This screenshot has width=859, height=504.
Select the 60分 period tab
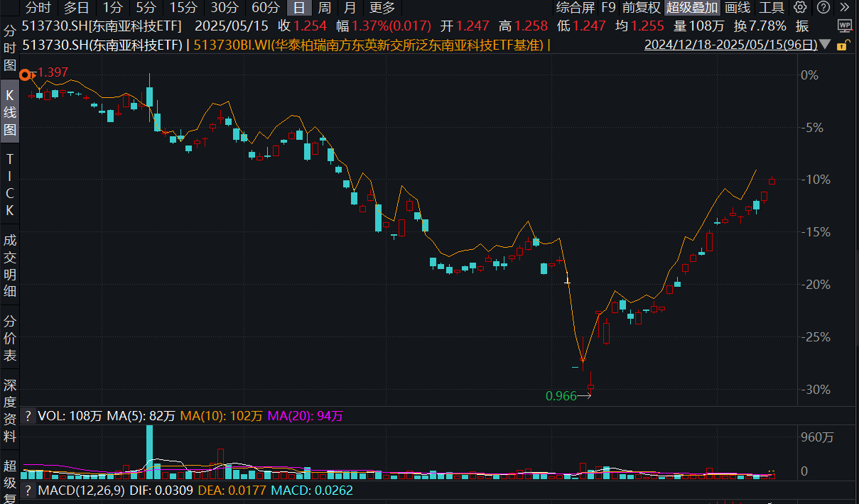(266, 8)
